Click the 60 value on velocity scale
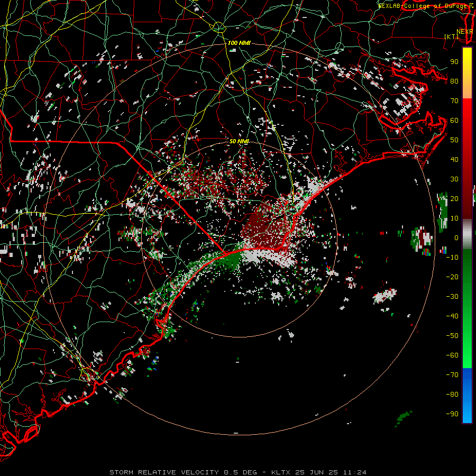Image resolution: width=476 pixels, height=476 pixels. pyautogui.click(x=454, y=121)
